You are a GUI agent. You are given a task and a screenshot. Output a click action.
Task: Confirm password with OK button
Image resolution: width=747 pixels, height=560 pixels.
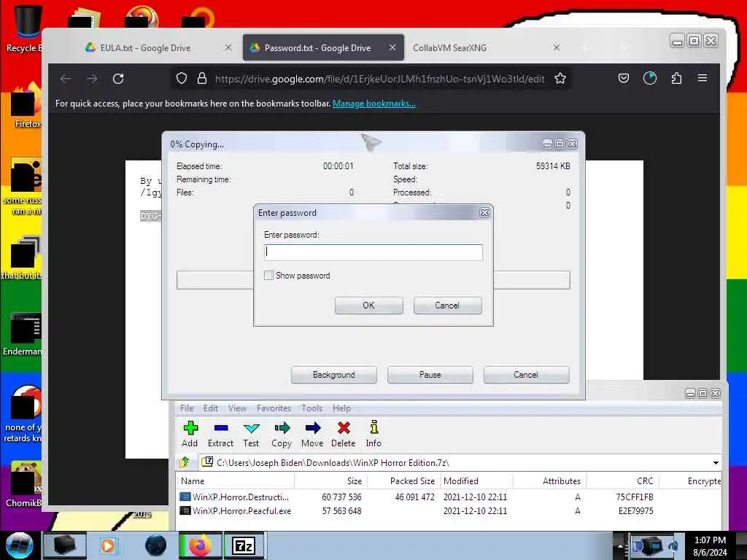point(368,306)
